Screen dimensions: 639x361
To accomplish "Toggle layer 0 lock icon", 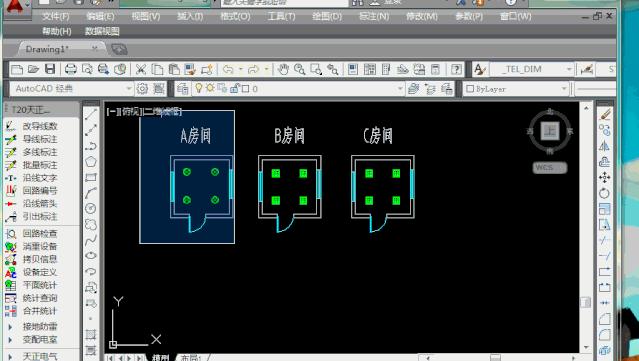I will tap(234, 88).
